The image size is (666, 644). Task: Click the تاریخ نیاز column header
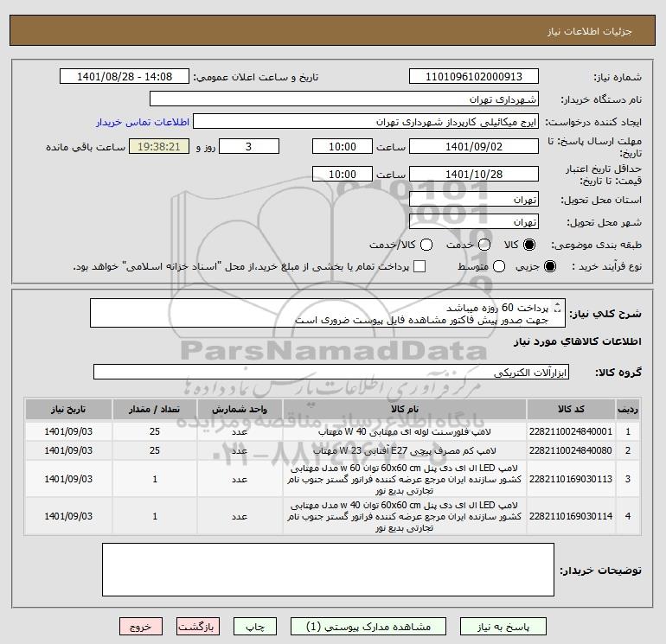click(x=68, y=409)
